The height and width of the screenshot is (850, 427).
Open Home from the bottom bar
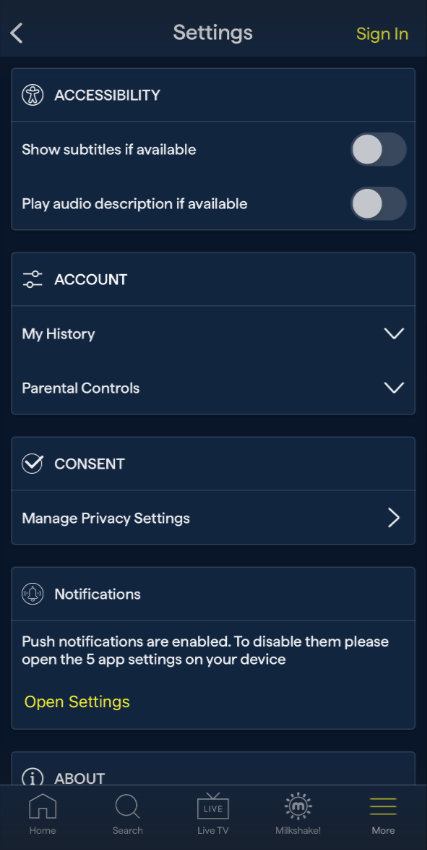(42, 814)
